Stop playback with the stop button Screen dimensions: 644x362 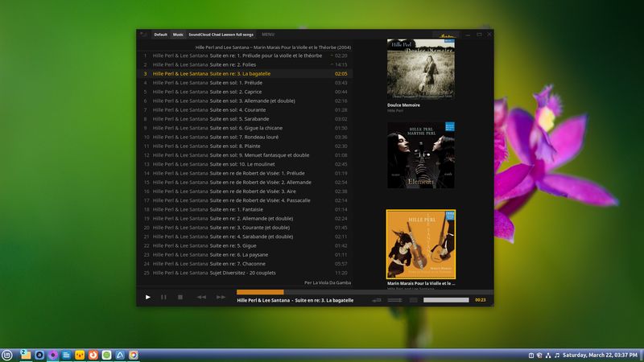(180, 297)
